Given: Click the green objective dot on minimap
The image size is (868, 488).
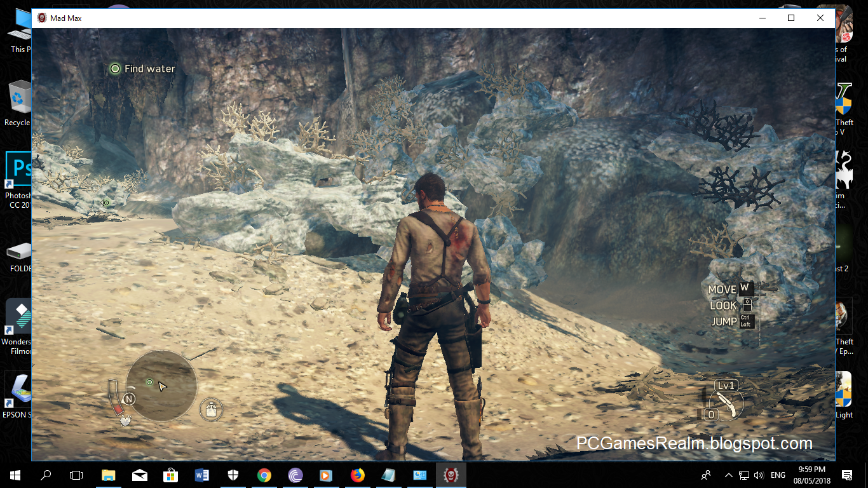Looking at the screenshot, I should pyautogui.click(x=149, y=382).
